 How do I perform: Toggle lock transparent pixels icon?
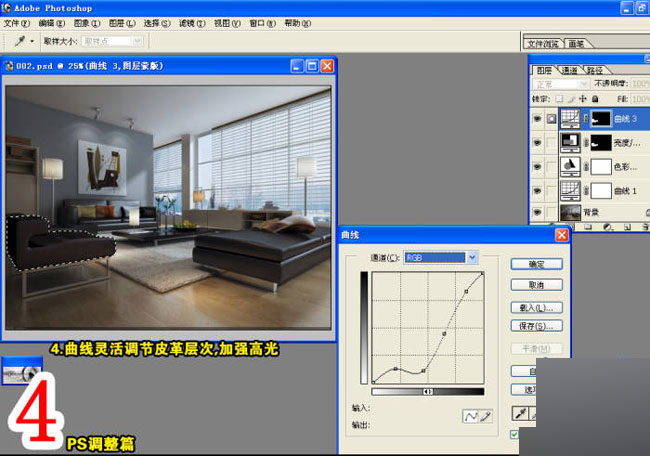coord(559,99)
